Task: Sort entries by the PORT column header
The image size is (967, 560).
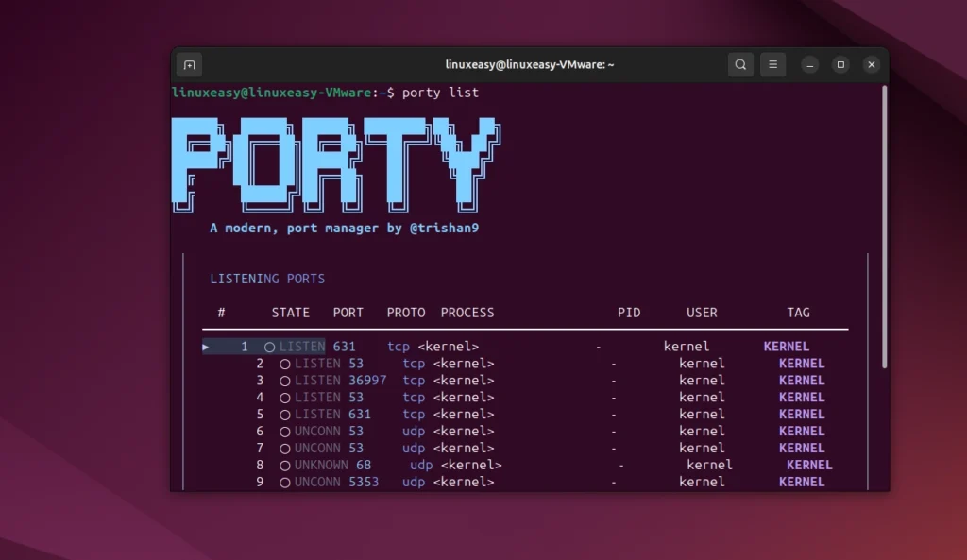Action: click(x=348, y=312)
